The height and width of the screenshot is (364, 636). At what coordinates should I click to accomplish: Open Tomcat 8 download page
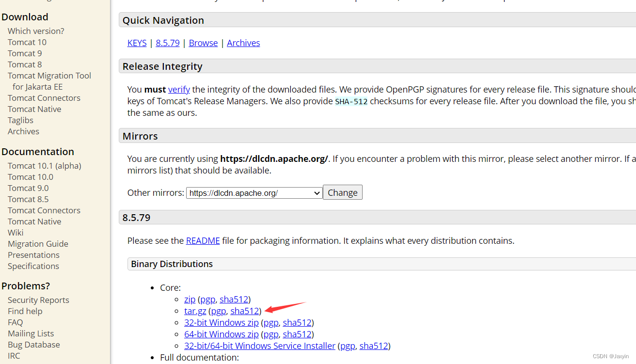point(25,64)
